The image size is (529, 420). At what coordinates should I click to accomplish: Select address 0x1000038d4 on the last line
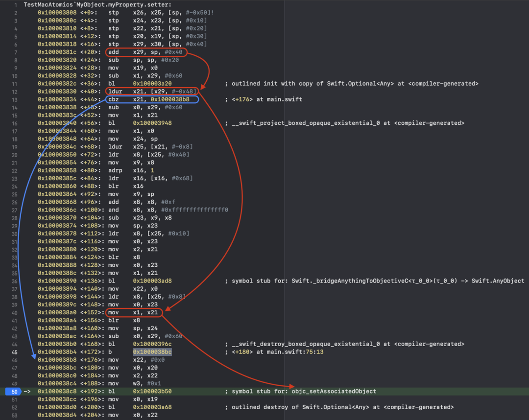coord(57,415)
